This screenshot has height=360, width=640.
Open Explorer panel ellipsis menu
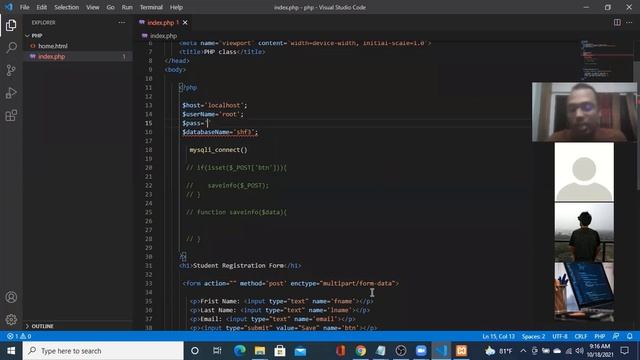pyautogui.click(x=122, y=22)
